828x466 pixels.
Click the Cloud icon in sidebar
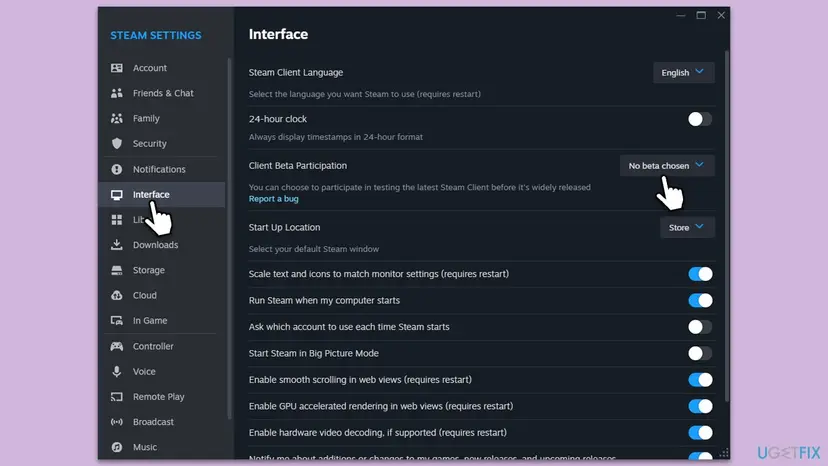(x=117, y=295)
